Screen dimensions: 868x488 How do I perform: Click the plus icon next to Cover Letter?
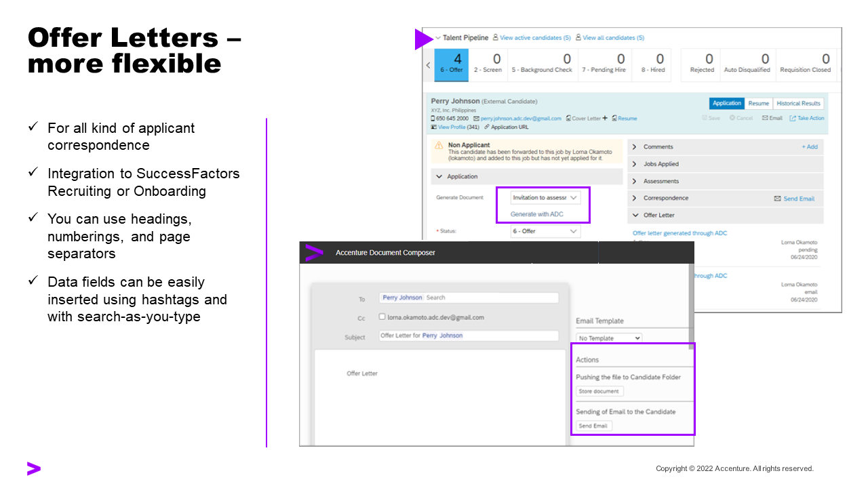[x=605, y=118]
